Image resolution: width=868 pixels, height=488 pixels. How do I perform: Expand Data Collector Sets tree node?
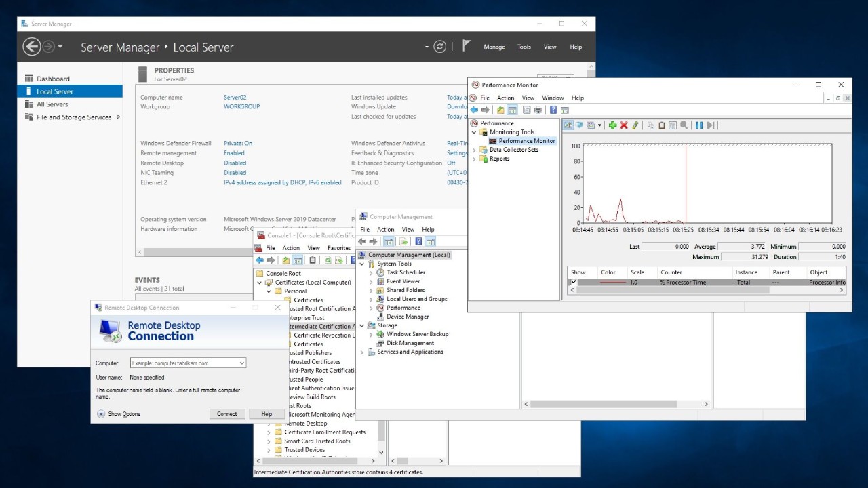(x=474, y=150)
